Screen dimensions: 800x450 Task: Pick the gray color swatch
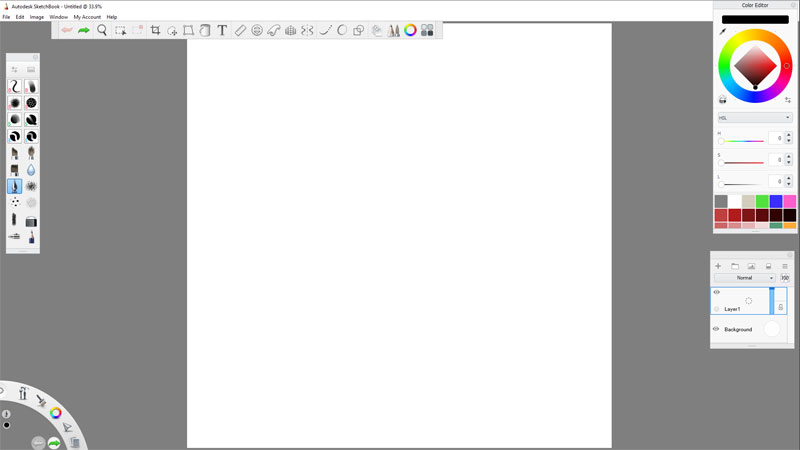(721, 201)
